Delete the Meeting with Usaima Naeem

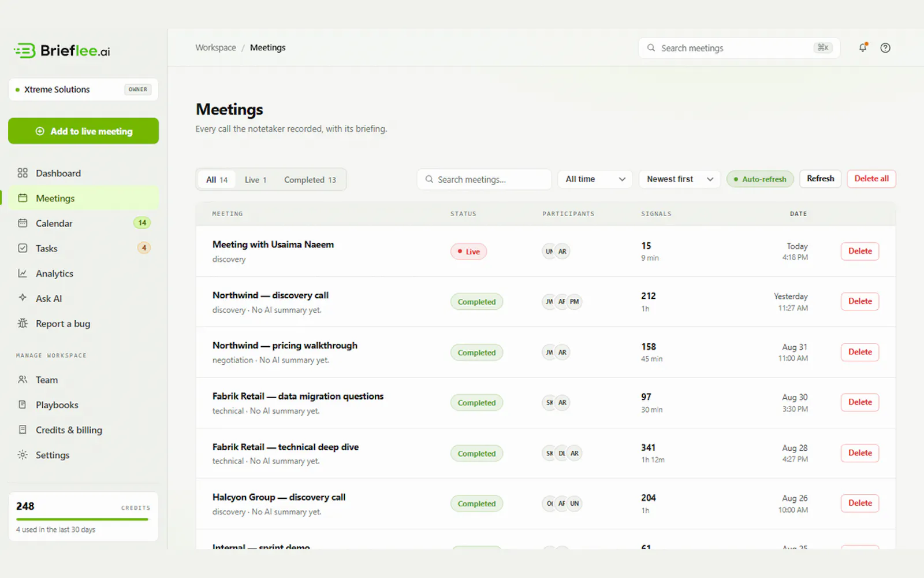(860, 251)
